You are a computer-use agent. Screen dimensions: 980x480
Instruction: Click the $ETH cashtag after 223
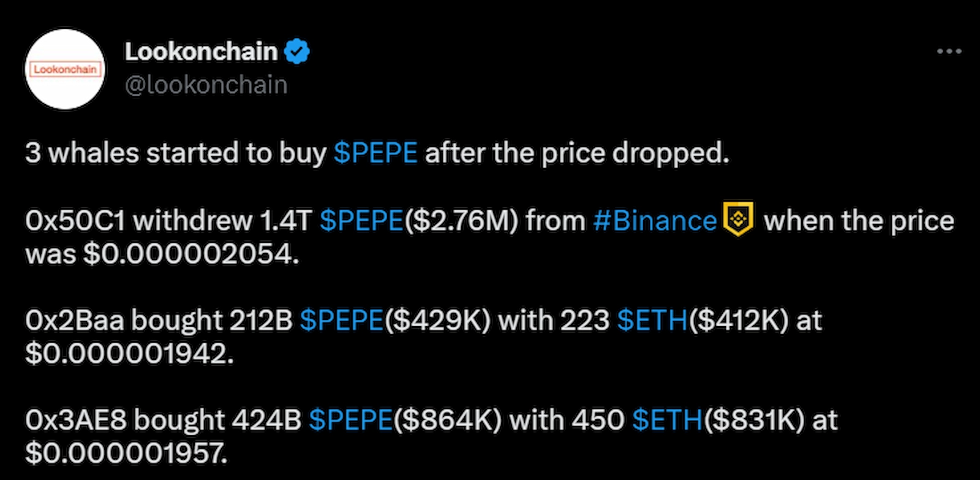[x=652, y=321]
